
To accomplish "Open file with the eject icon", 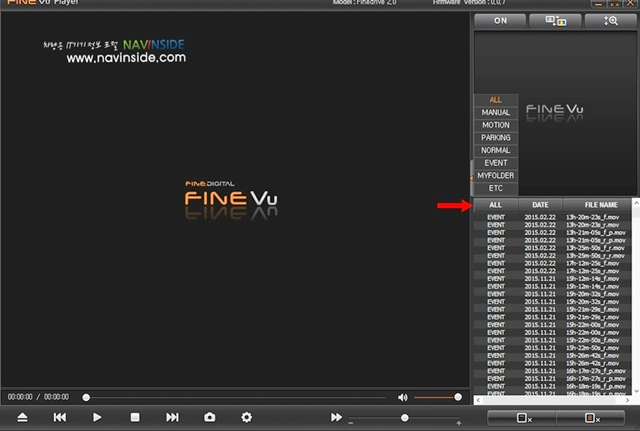I will click(22, 417).
